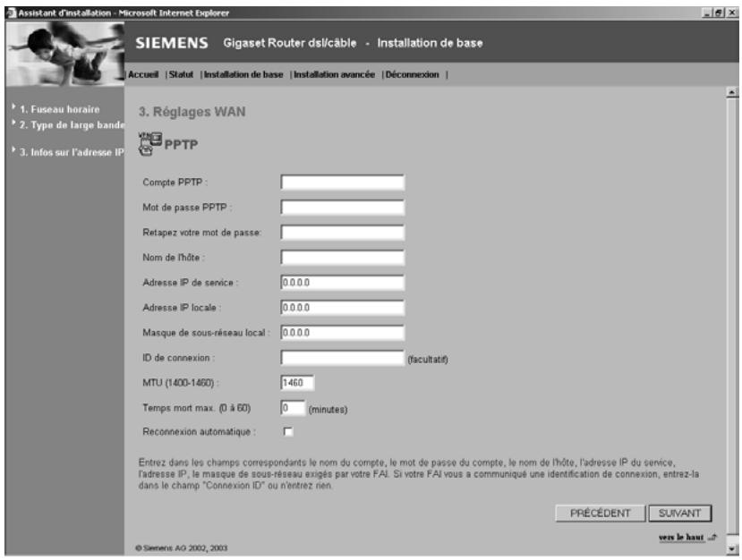Click the PPTP VPN icon

tap(150, 144)
